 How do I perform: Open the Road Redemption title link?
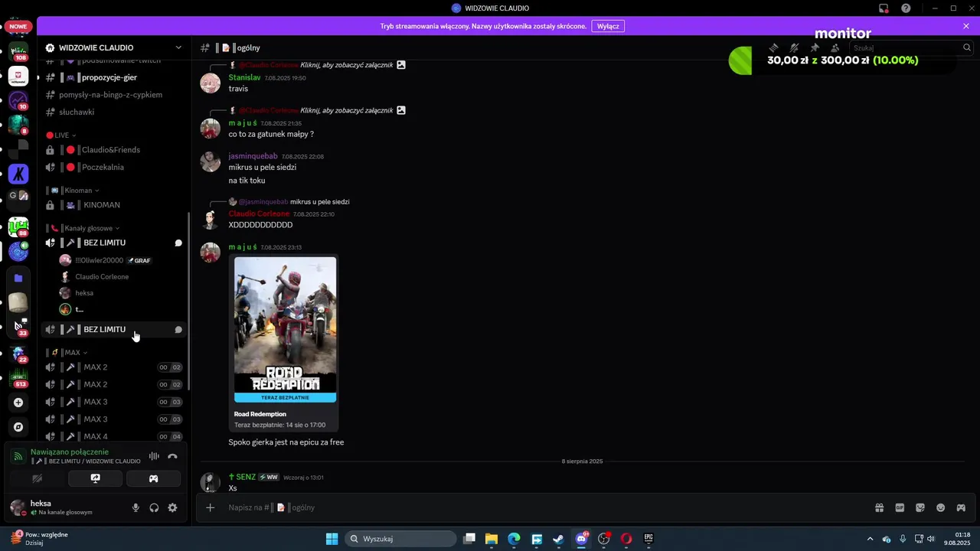(260, 414)
